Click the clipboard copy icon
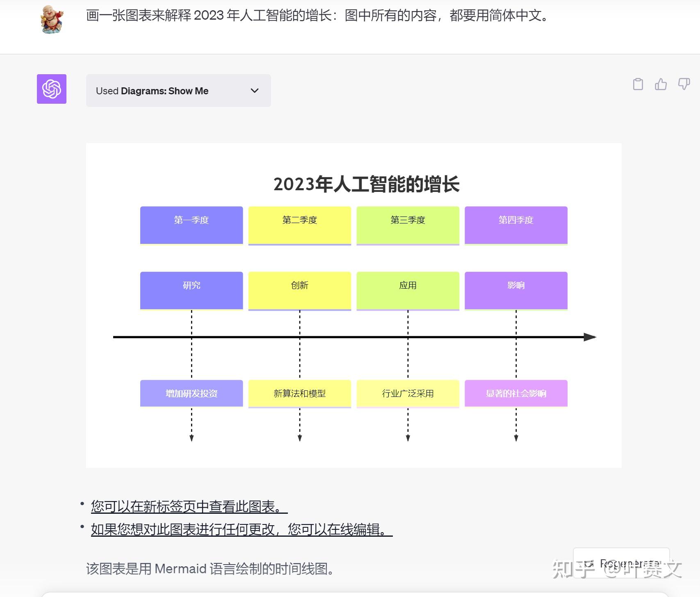The width and height of the screenshot is (700, 597). coord(638,84)
